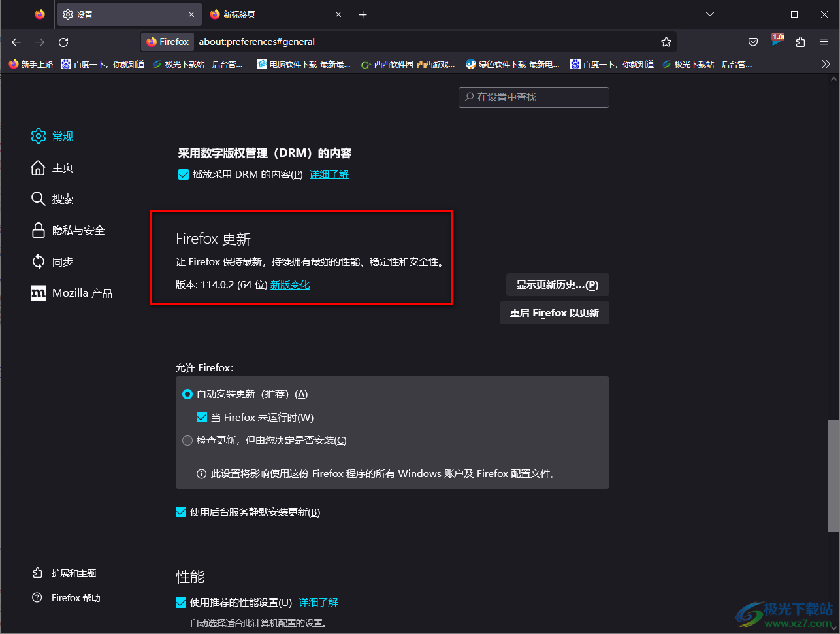
Task: Click the 主页 house icon
Action: pyautogui.click(x=39, y=167)
